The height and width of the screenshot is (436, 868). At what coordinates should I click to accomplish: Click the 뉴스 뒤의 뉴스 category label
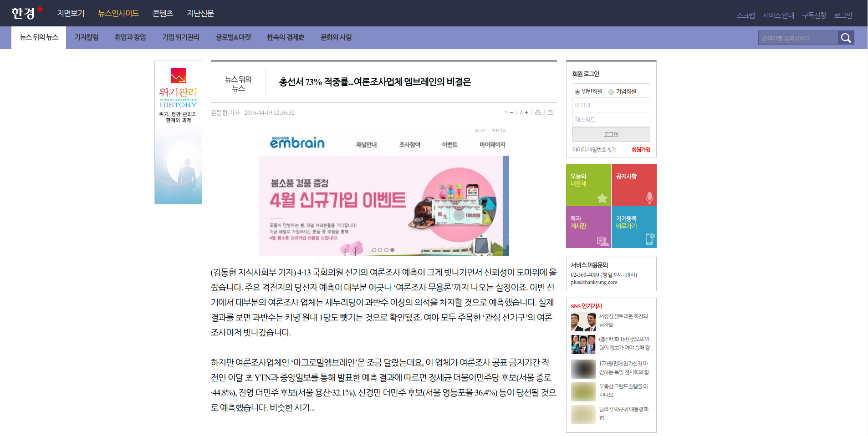tap(238, 84)
